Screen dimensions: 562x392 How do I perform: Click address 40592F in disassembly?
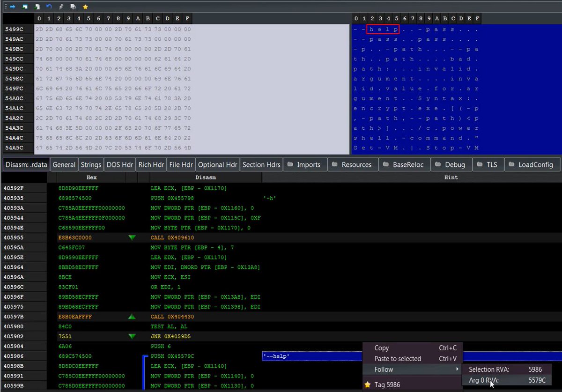[13, 188]
